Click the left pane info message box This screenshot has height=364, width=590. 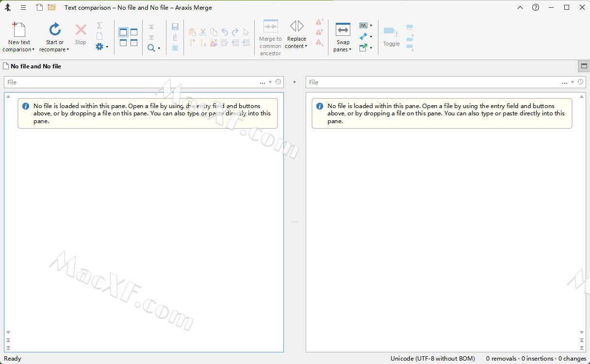[x=147, y=113]
